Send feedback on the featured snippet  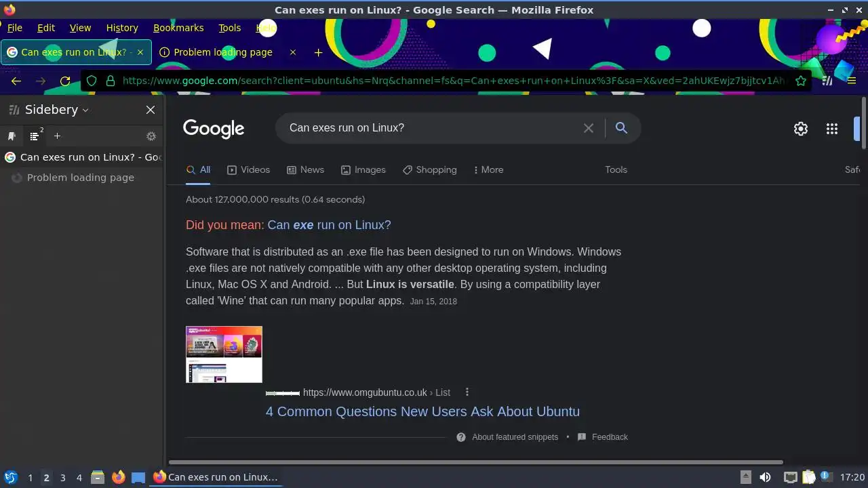603,437
